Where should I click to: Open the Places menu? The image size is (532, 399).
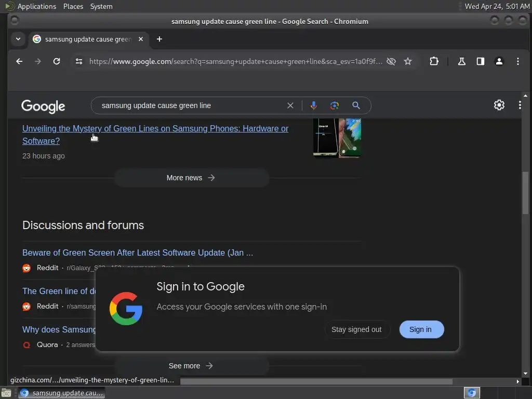[x=73, y=6]
